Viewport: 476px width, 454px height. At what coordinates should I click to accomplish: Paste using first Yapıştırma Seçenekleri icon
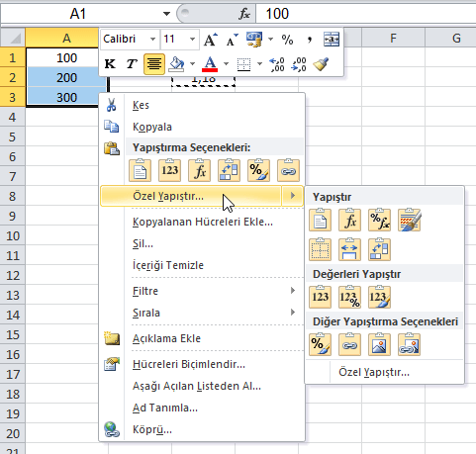(x=140, y=170)
